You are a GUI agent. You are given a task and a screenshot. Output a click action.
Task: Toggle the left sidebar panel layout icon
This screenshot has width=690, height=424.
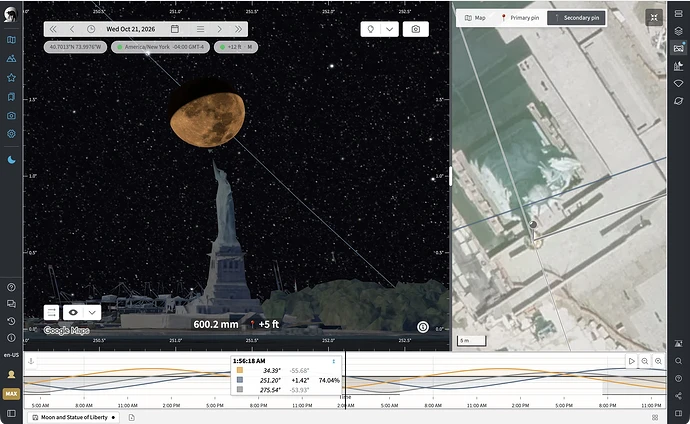click(x=11, y=413)
